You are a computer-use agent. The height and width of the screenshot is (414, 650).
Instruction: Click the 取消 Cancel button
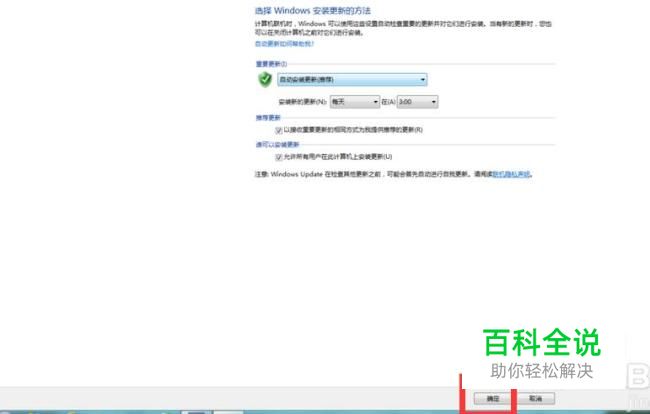point(536,399)
